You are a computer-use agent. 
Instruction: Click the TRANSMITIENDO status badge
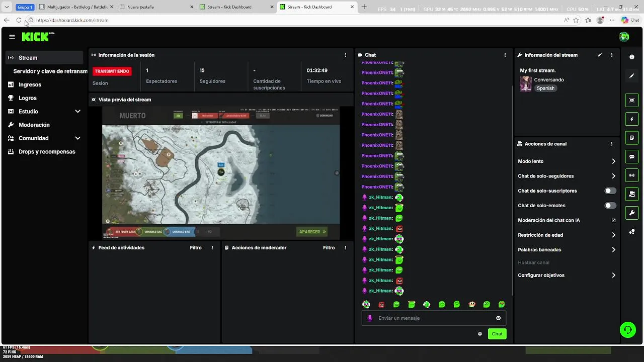pyautogui.click(x=112, y=71)
